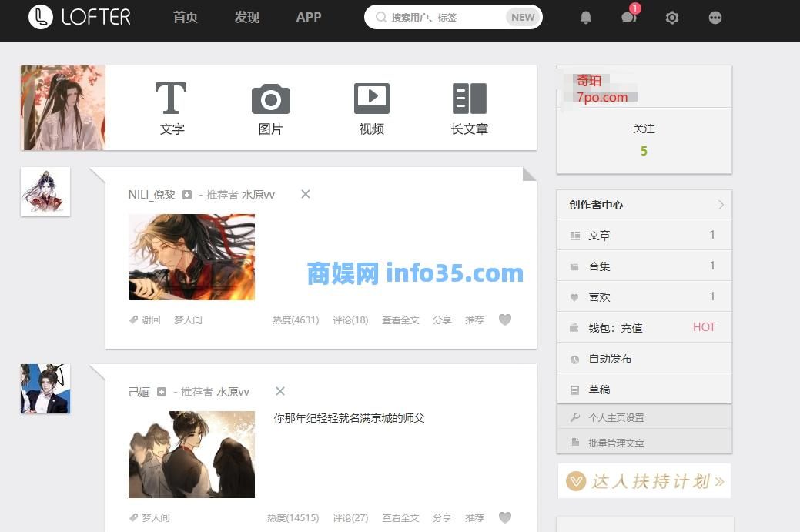The image size is (800, 532).
Task: Dismiss the 己媔 recommended post
Action: 280,391
